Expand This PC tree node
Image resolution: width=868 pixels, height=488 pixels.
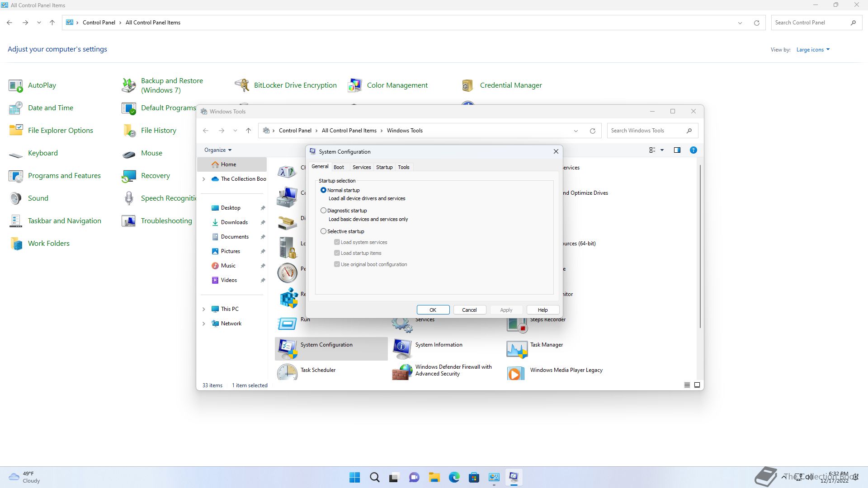click(x=203, y=309)
